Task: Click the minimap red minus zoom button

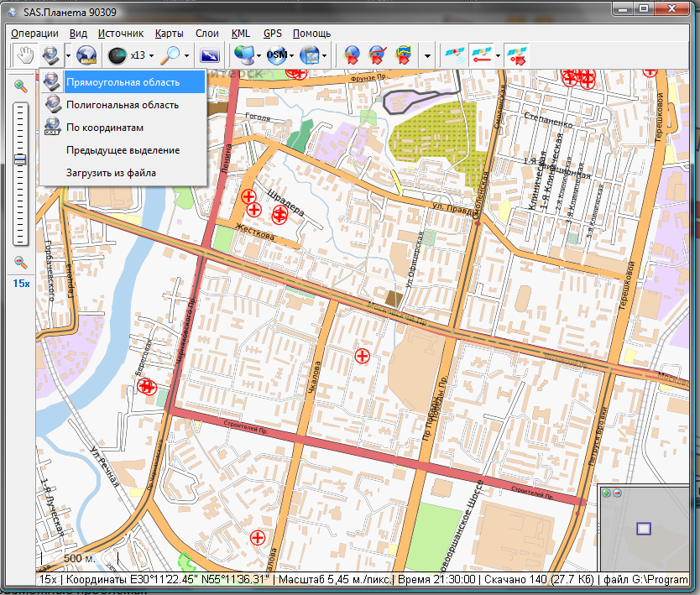Action: click(617, 493)
